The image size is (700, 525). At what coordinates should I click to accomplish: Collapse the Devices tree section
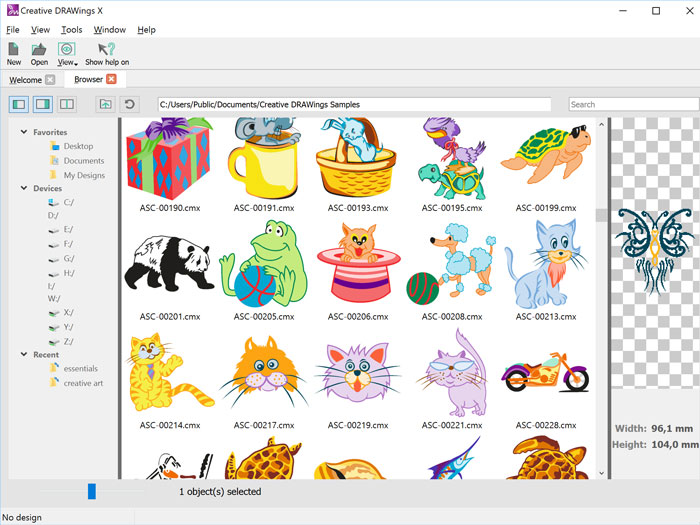24,188
